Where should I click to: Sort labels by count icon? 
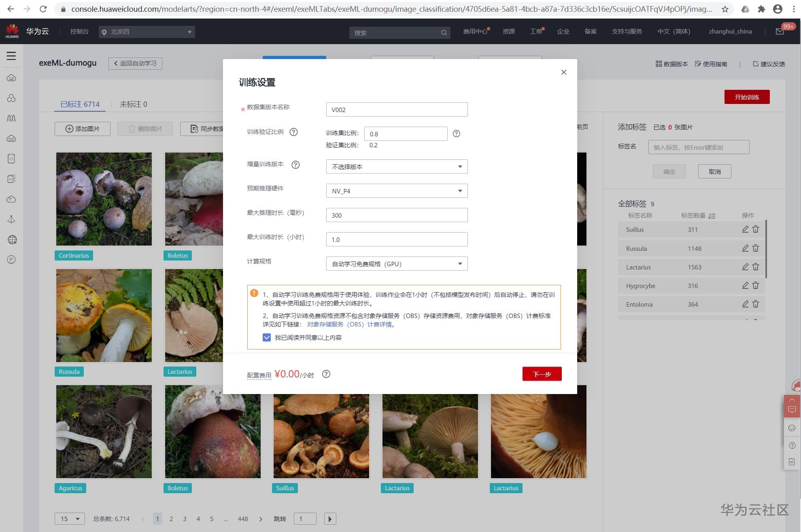point(712,216)
